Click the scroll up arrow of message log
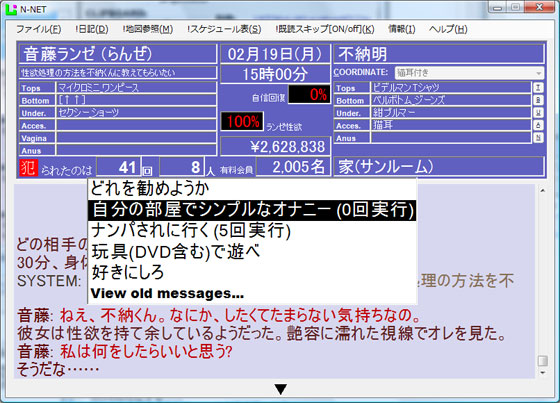Image resolution: width=560 pixels, height=403 pixels. point(542,190)
